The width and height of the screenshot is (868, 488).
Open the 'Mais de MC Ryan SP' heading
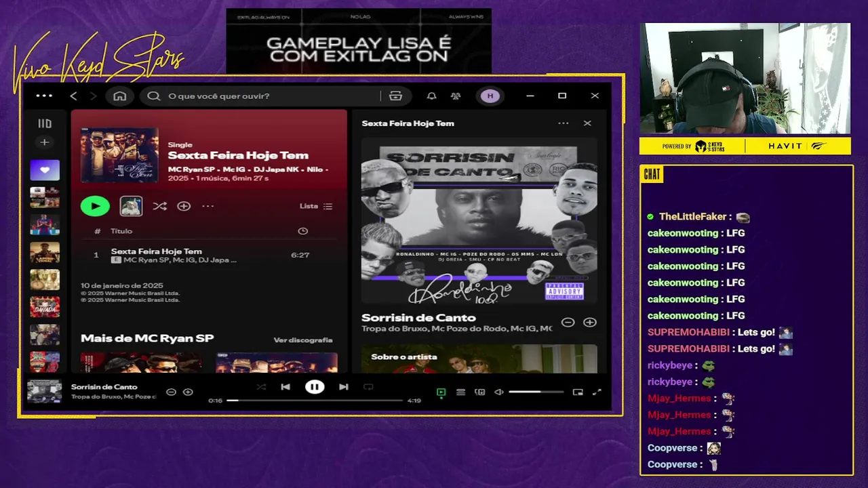pyautogui.click(x=147, y=338)
